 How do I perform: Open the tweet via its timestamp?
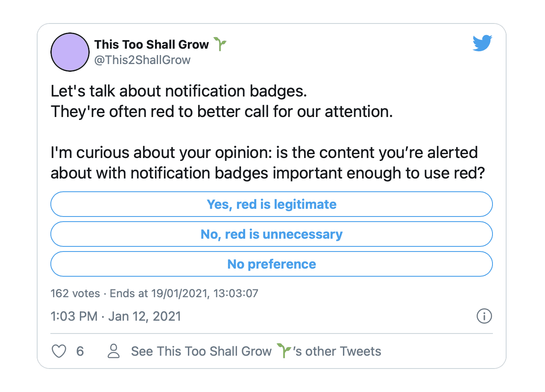(x=115, y=316)
